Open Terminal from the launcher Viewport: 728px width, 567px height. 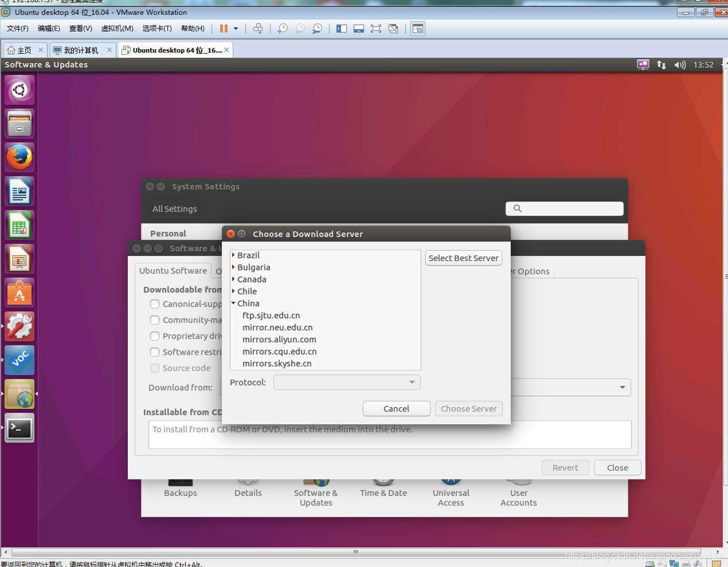pos(19,428)
